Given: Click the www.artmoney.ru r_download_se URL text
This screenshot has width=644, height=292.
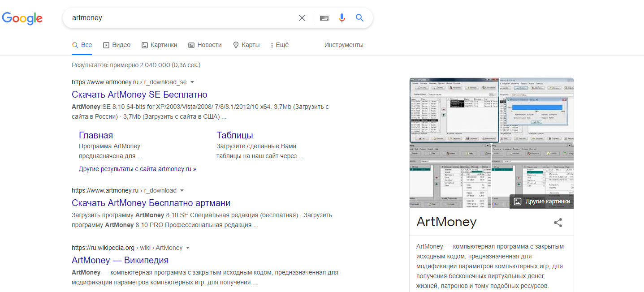Looking at the screenshot, I should point(129,82).
